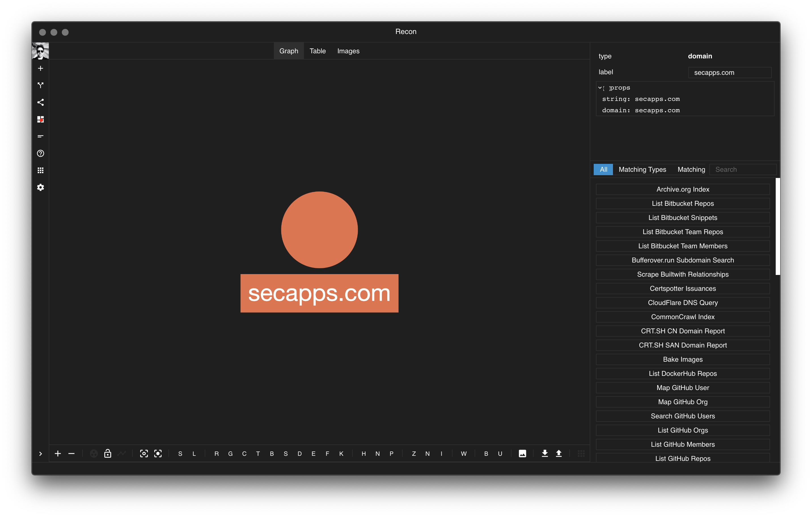Click the Certspotter Issuances transform button
812x517 pixels.
[x=682, y=289]
